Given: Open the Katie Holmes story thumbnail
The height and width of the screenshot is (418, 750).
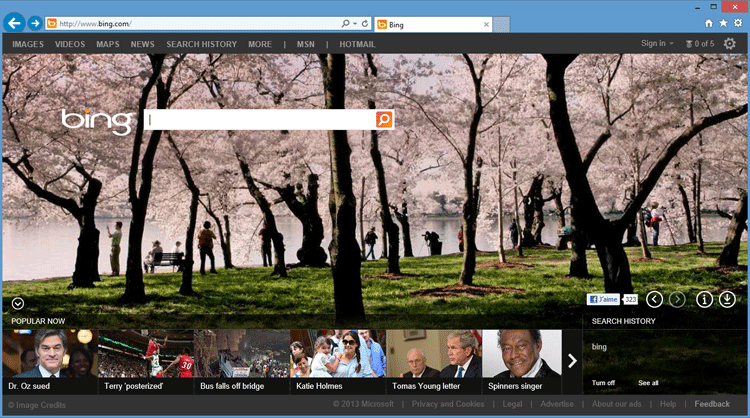Looking at the screenshot, I should point(337,360).
